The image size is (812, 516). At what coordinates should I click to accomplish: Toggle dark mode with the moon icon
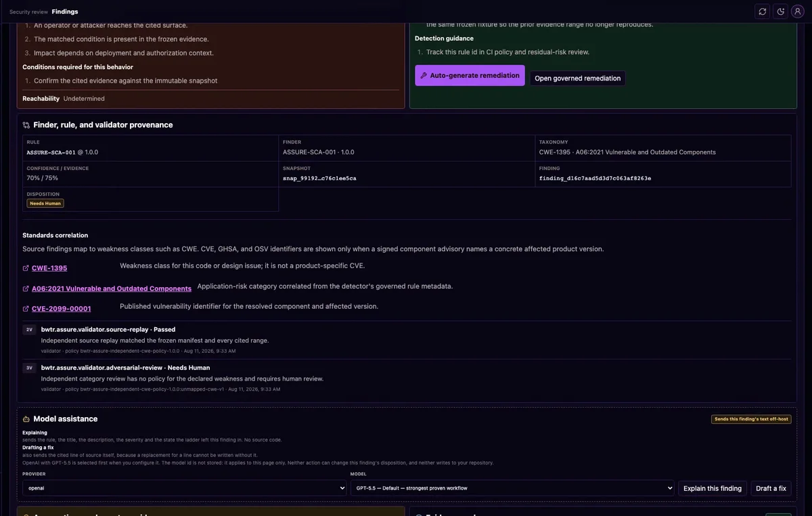[781, 12]
